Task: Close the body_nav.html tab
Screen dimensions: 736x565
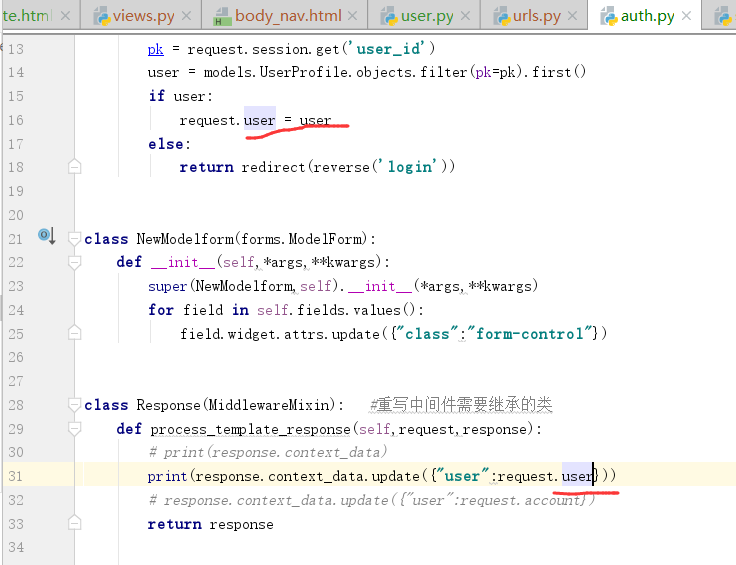Action: (x=353, y=16)
